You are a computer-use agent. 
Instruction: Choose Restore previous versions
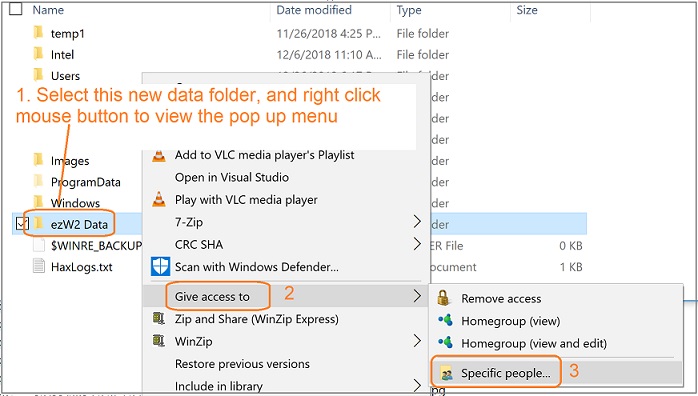[x=242, y=364]
